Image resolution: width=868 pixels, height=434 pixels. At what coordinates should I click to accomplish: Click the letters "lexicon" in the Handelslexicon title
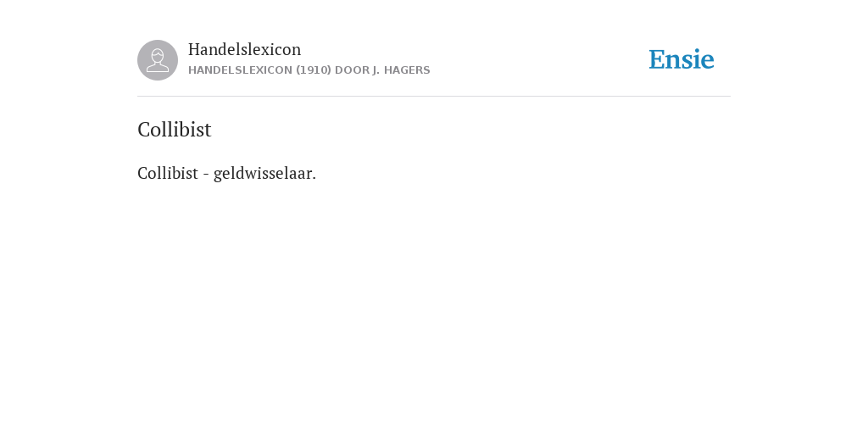274,49
